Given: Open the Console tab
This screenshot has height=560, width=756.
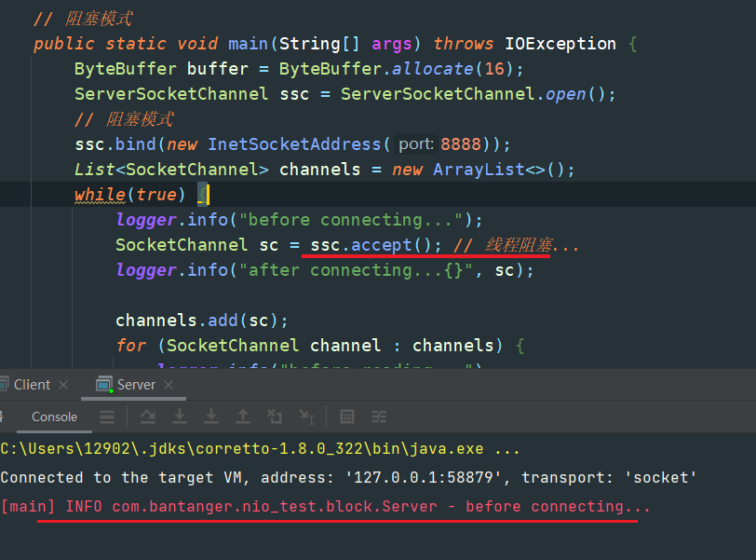Looking at the screenshot, I should click(54, 417).
